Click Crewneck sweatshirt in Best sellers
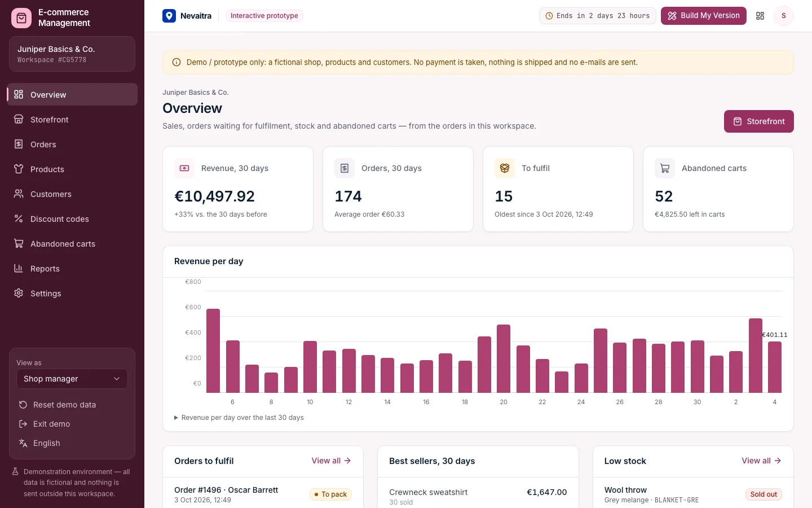 coord(429,492)
